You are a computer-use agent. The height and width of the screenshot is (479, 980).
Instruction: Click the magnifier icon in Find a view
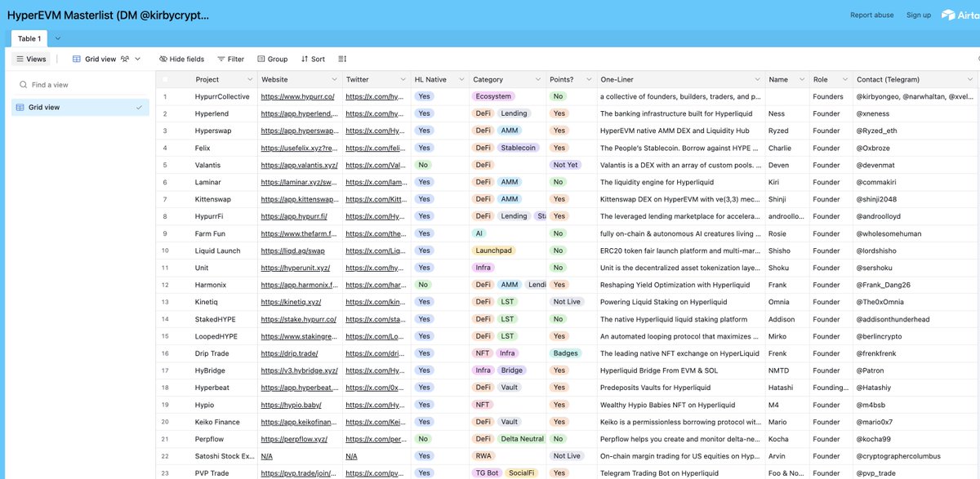(22, 85)
